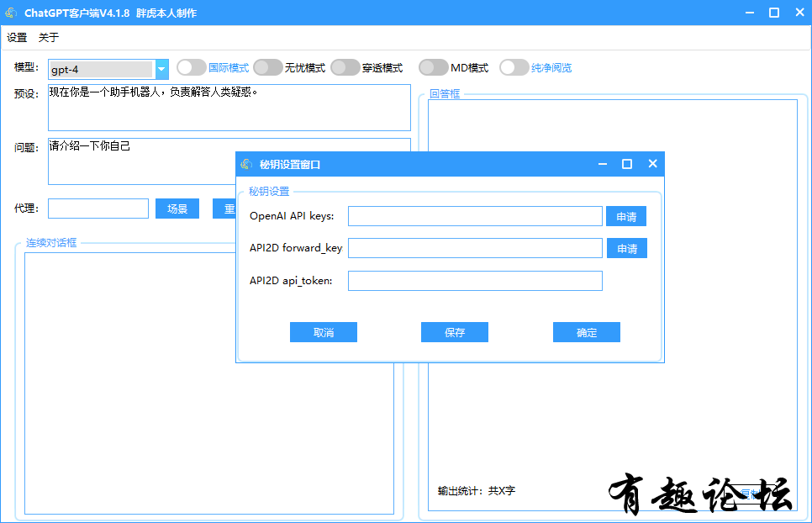Click the logo icon in 秘钥设置窗口 title bar

(x=246, y=164)
